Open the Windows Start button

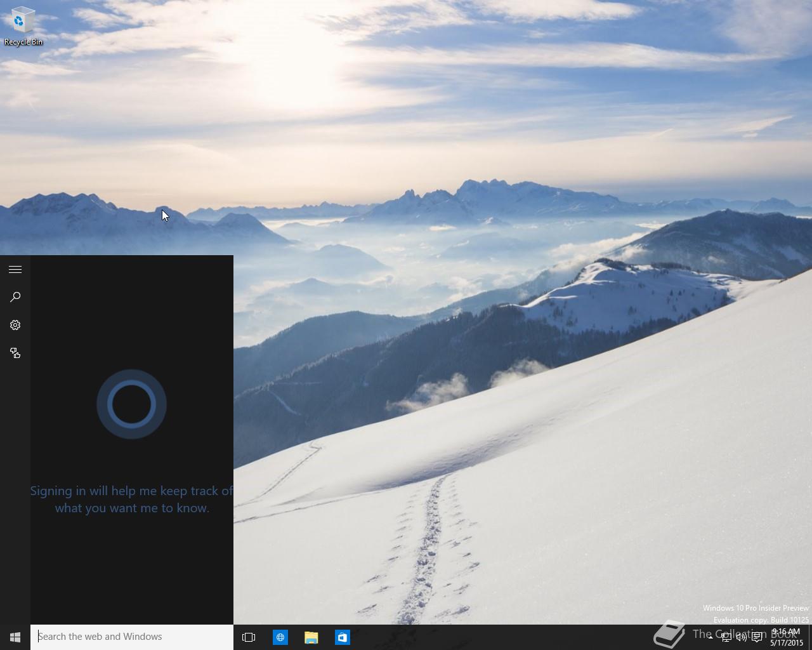pos(15,637)
